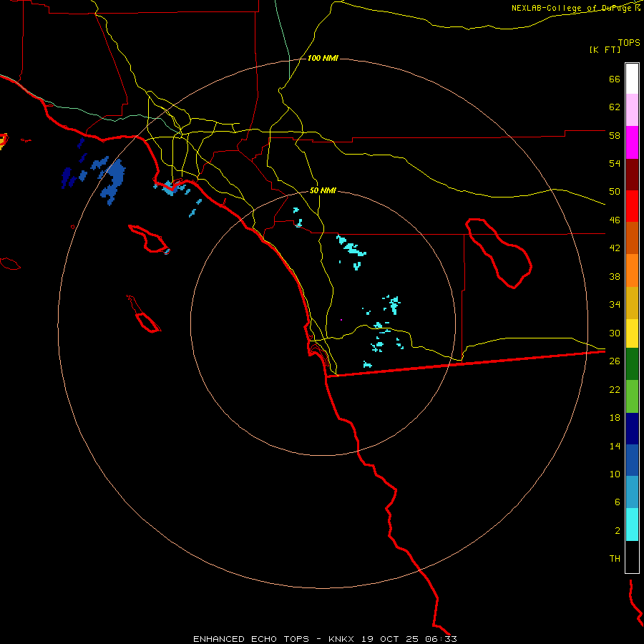Viewport: 644px width, 644px height.
Task: Select the black TH legend block
Action: coord(632,557)
